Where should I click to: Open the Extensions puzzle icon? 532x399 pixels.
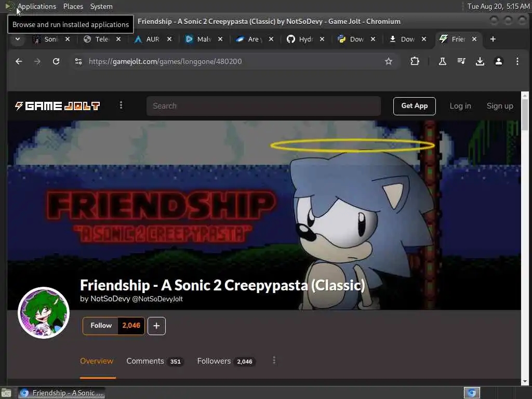(x=415, y=61)
